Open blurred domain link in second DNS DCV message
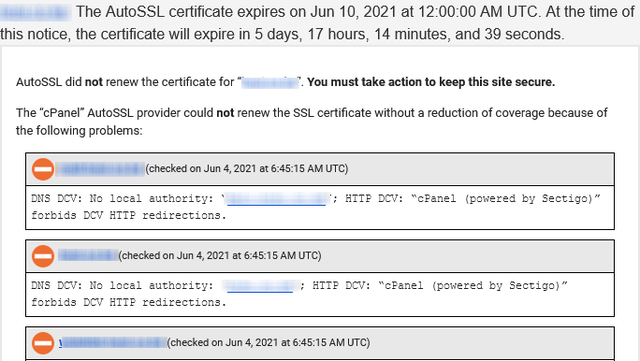Viewport: 640px width, 361px height. click(x=260, y=286)
